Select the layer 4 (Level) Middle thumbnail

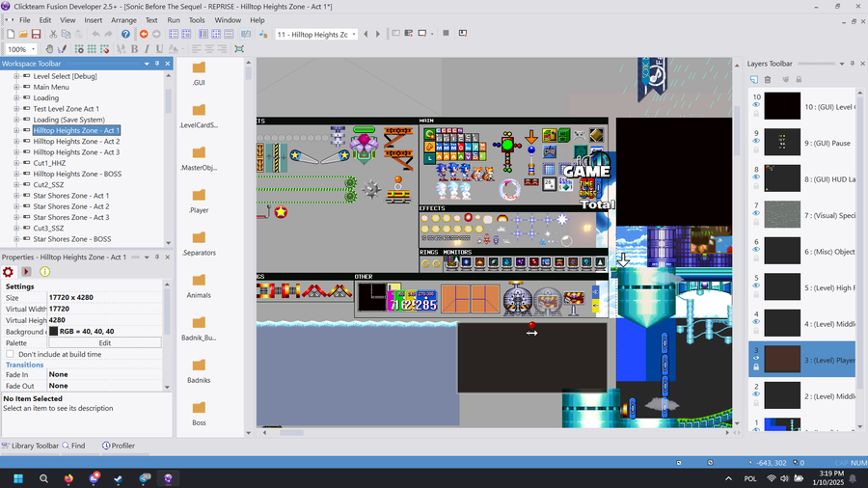pos(782,322)
